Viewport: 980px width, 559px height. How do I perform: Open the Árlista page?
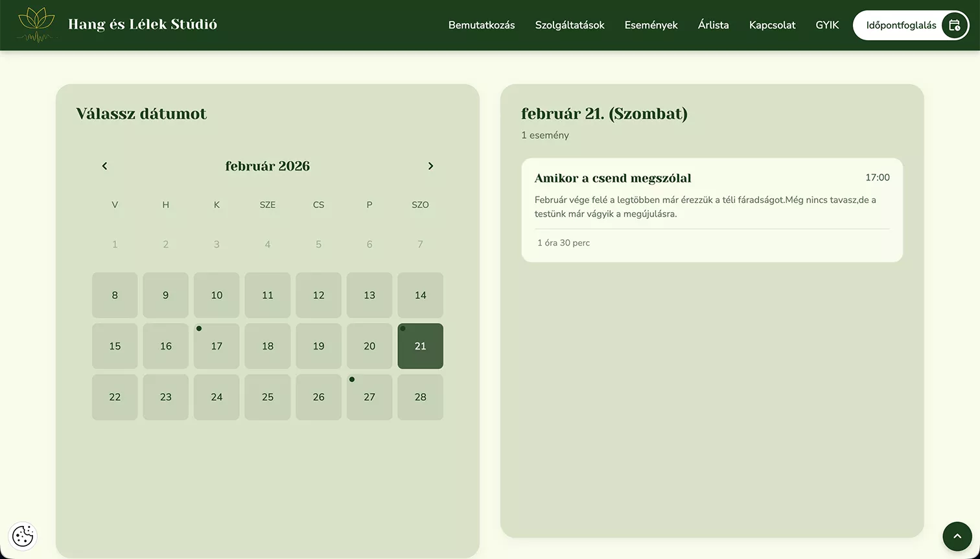(714, 25)
